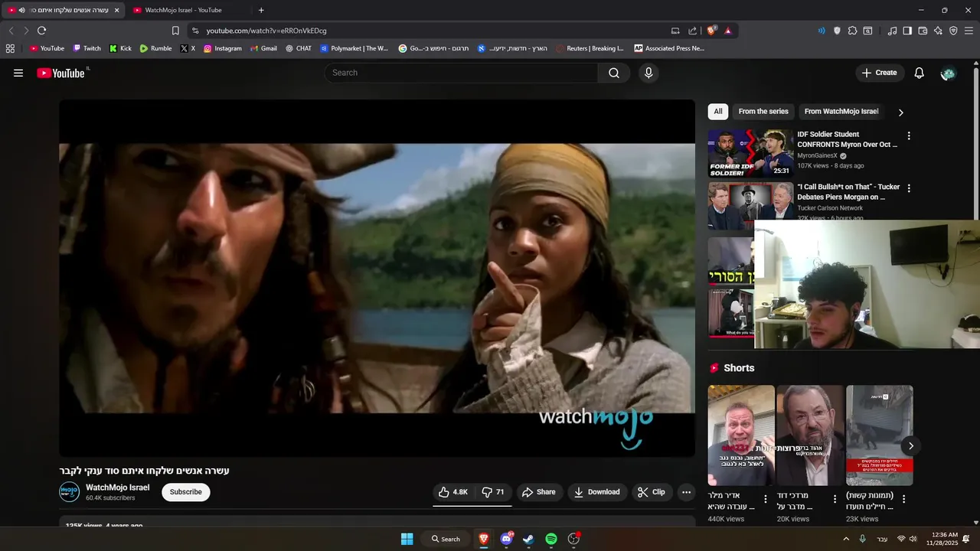The width and height of the screenshot is (980, 551).
Task: Toggle the browser sidebar panel
Action: tap(907, 31)
